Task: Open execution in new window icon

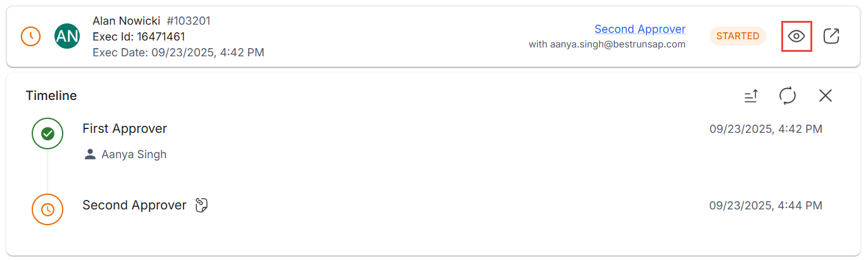Action: [x=831, y=36]
